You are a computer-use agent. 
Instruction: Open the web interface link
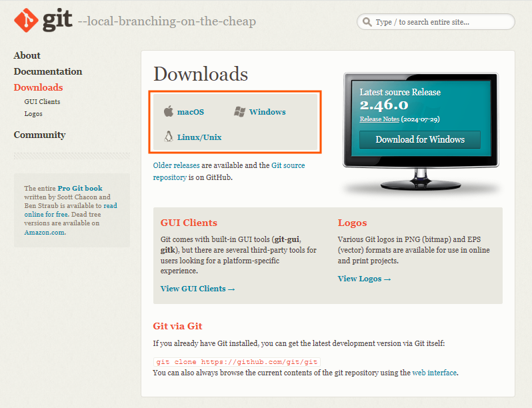[434, 373]
